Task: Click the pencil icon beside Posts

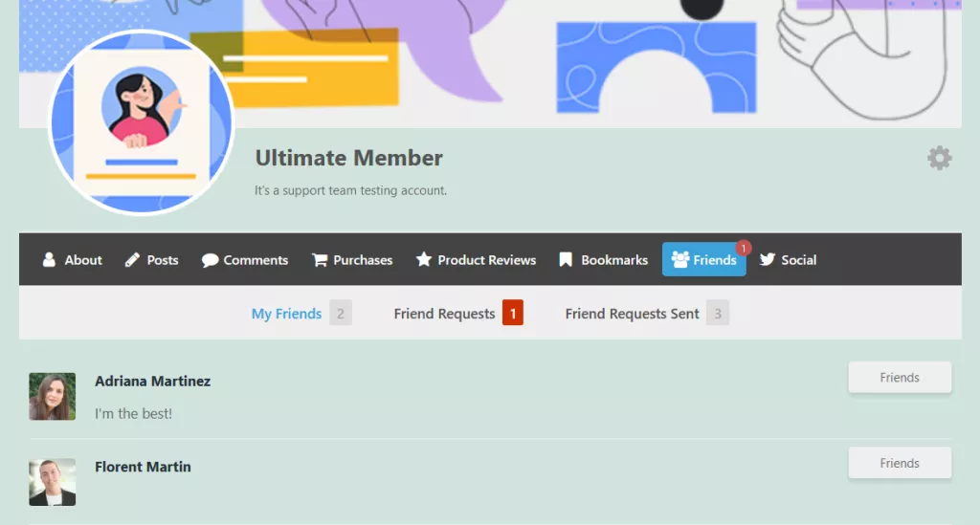Action: [x=133, y=260]
